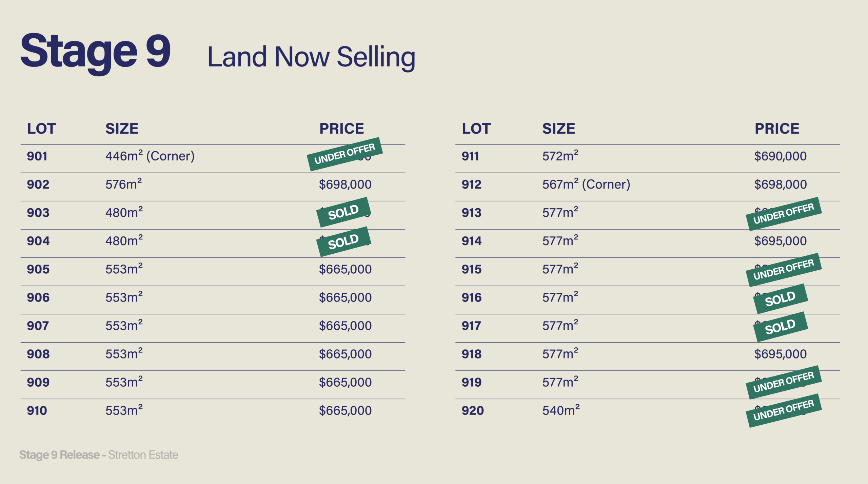
Task: Click the Stage 9 heading
Action: [x=96, y=52]
